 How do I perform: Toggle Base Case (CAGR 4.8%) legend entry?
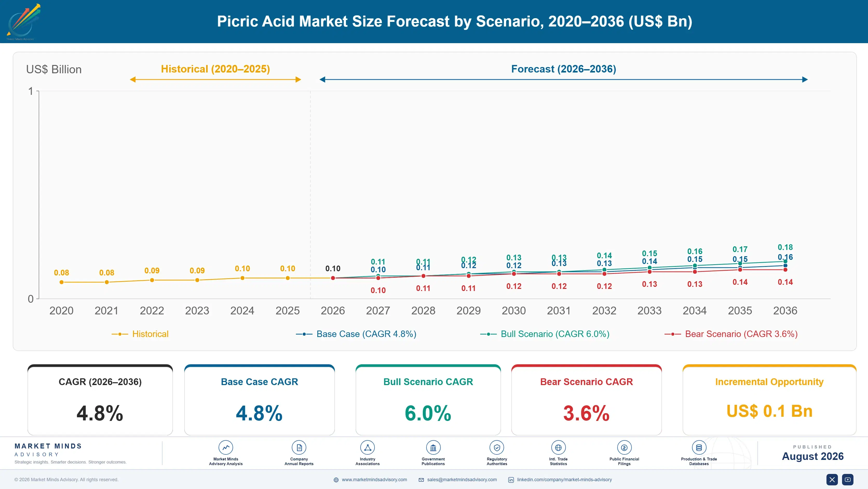356,334
